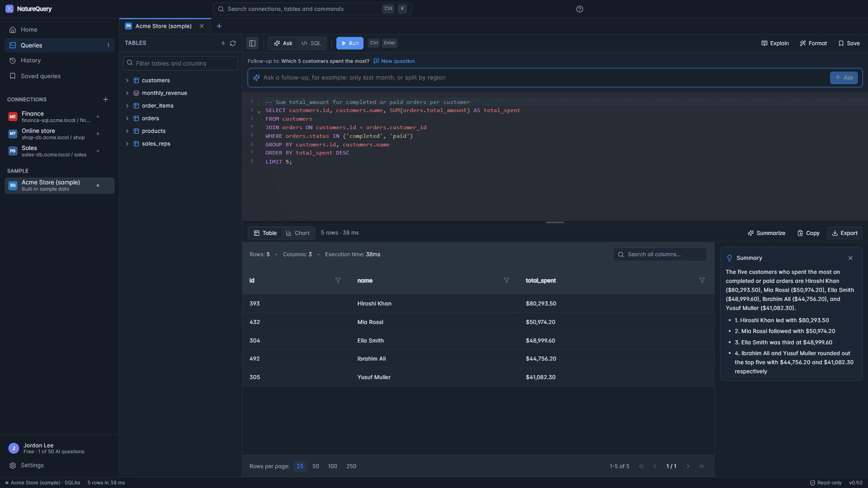Go to the last results page
868x488 pixels.
pos(702,466)
